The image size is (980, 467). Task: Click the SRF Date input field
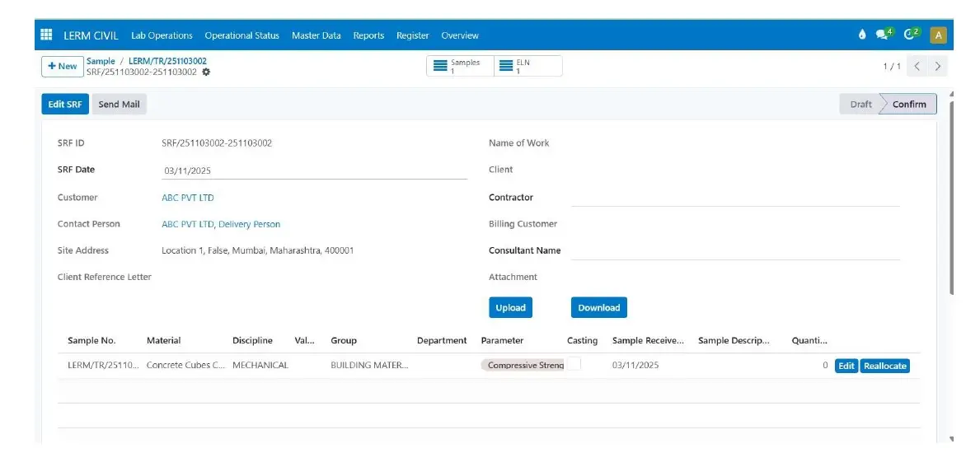pos(314,170)
